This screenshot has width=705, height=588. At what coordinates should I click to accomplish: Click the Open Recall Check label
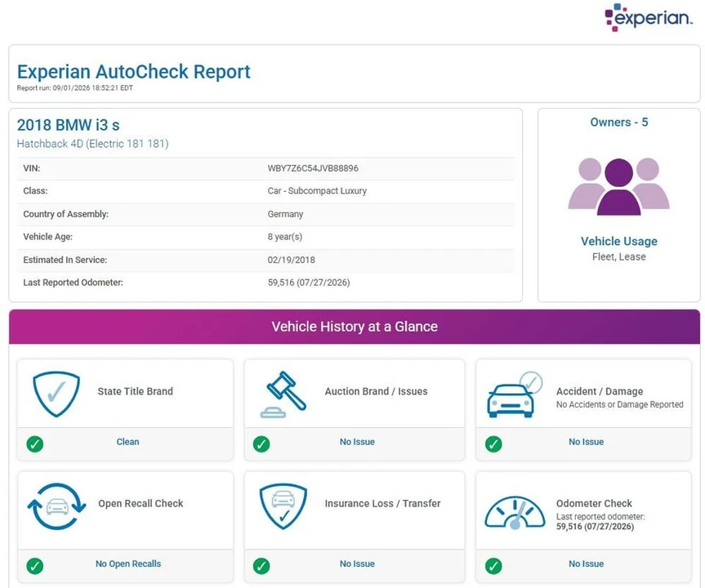(141, 504)
